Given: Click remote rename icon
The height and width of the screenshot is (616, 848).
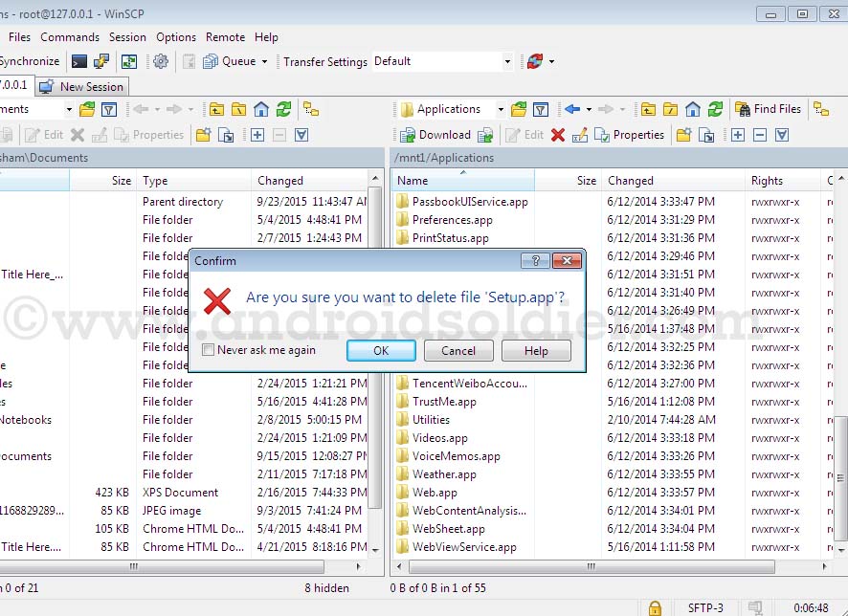Looking at the screenshot, I should [580, 135].
